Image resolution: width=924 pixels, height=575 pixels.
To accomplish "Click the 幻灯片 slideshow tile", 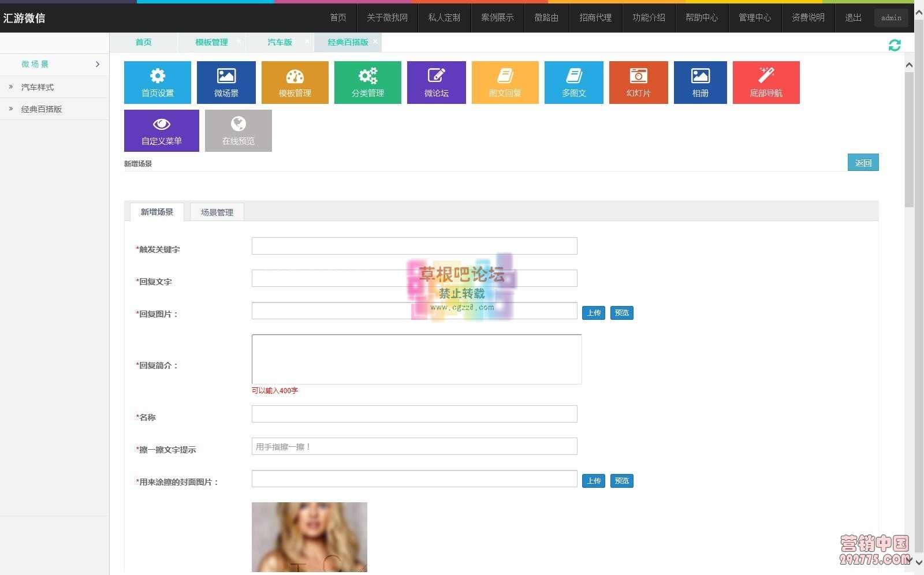I will click(x=638, y=83).
